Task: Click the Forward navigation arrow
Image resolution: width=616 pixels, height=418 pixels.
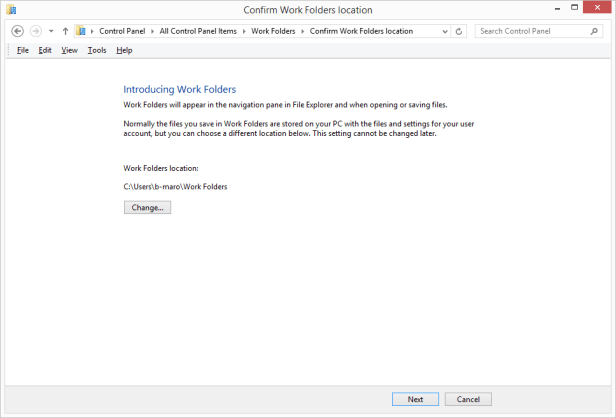Action: point(35,31)
